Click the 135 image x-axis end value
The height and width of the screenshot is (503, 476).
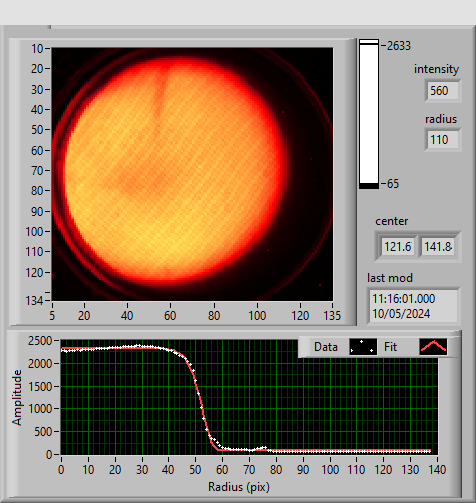pyautogui.click(x=332, y=315)
